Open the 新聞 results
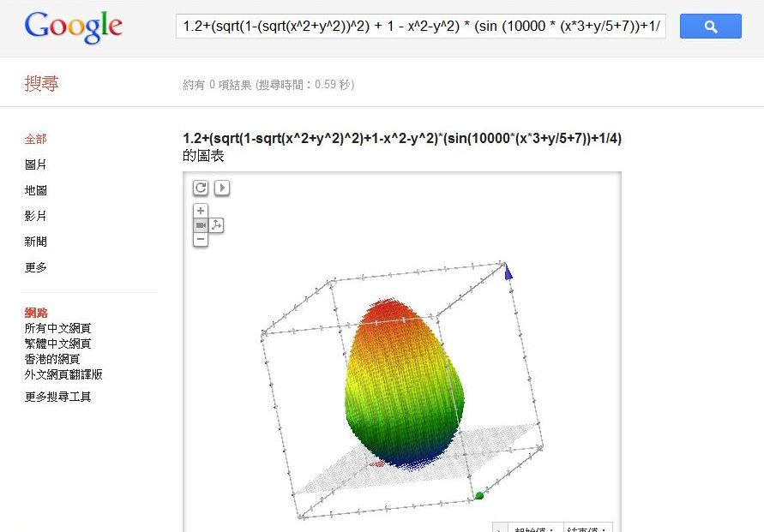 [36, 242]
